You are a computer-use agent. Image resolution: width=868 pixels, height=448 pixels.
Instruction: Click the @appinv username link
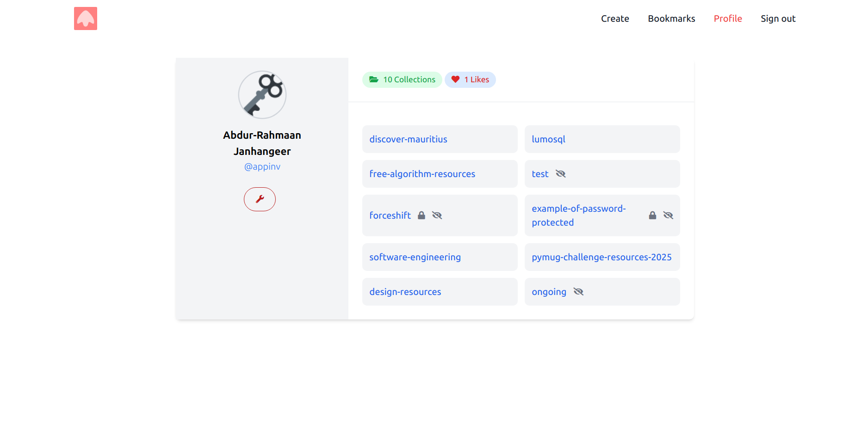262,166
